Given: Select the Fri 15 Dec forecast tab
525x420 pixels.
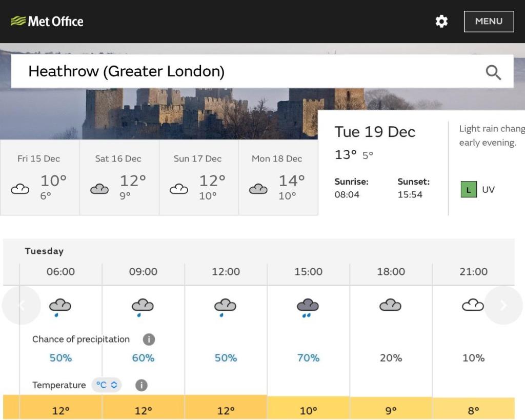Looking at the screenshot, I should [39, 177].
